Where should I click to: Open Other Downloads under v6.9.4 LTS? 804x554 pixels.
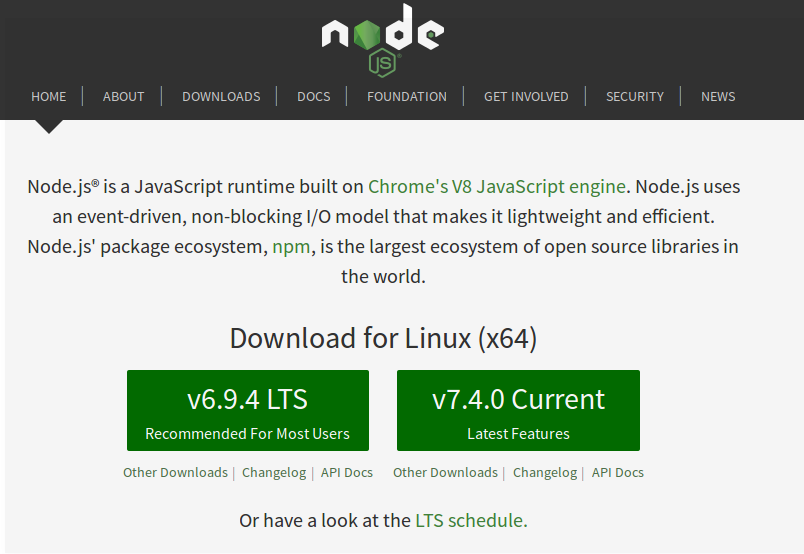click(175, 472)
